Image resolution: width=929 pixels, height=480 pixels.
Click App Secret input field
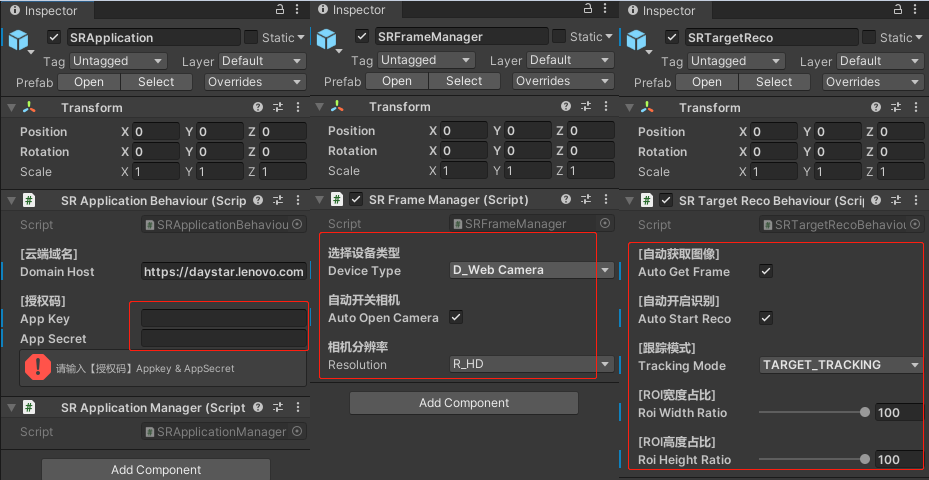pos(223,338)
